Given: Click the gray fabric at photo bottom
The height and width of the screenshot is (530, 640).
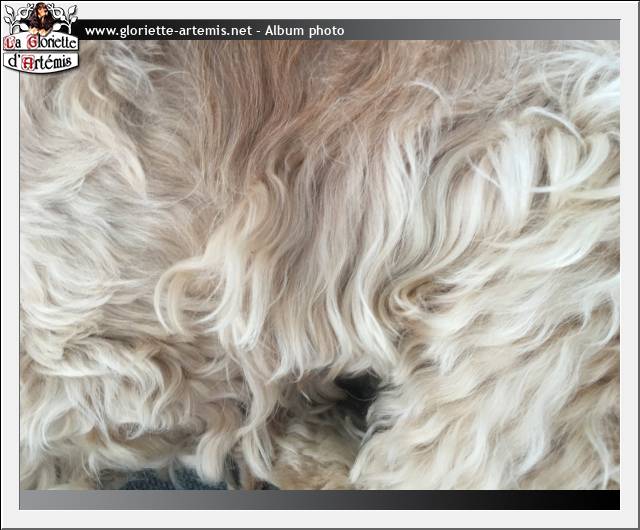Looking at the screenshot, I should pos(160,480).
